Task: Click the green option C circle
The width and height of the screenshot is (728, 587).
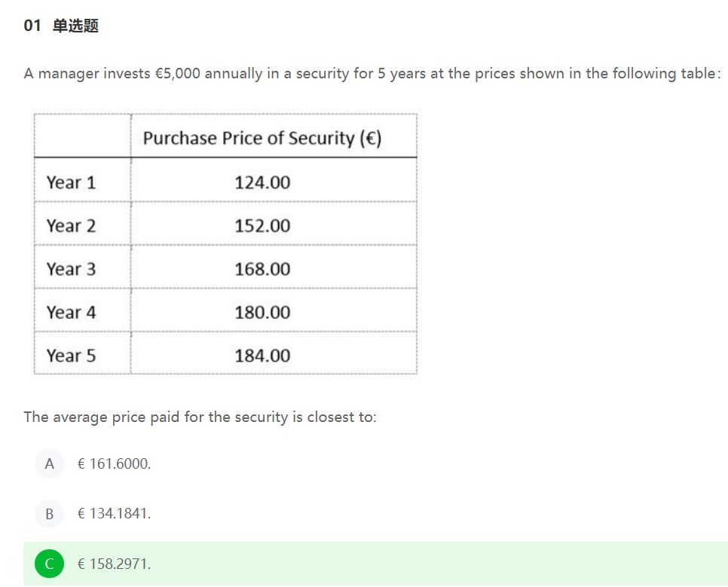Action: point(49,564)
